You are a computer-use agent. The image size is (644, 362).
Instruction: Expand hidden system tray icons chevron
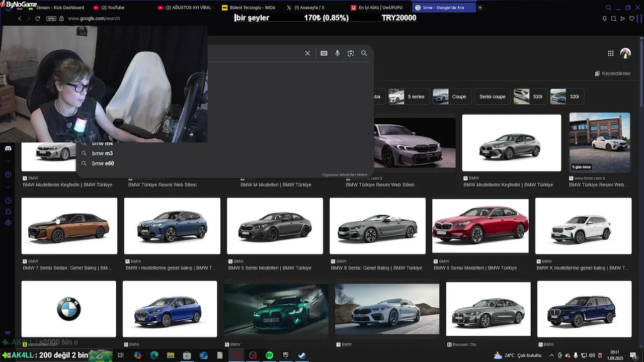tap(551, 355)
